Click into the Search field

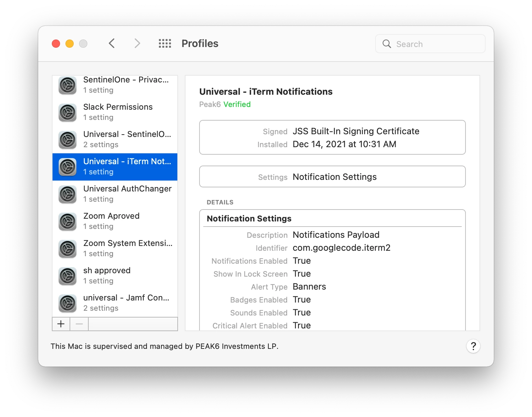(x=430, y=44)
